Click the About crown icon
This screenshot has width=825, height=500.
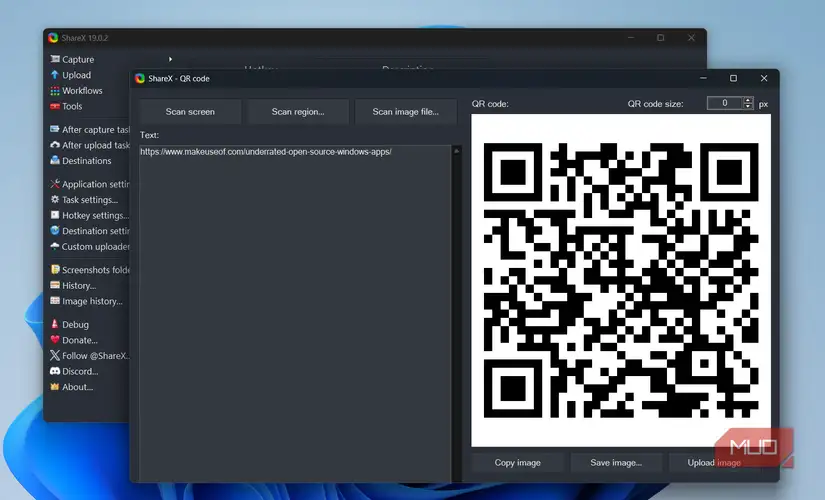pyautogui.click(x=55, y=386)
